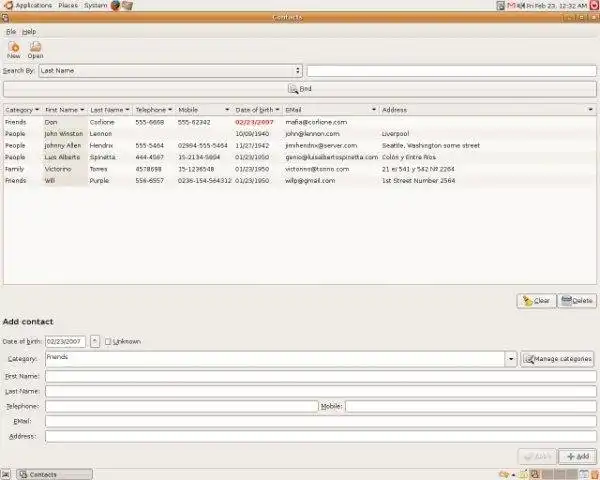
Task: Sort by the Telephone column header
Action: [x=154, y=110]
